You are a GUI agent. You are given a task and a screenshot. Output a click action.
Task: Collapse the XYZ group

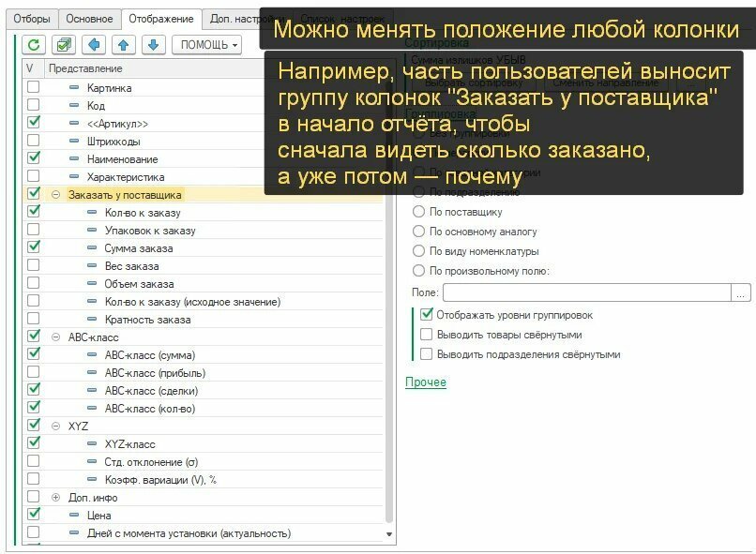tap(56, 427)
